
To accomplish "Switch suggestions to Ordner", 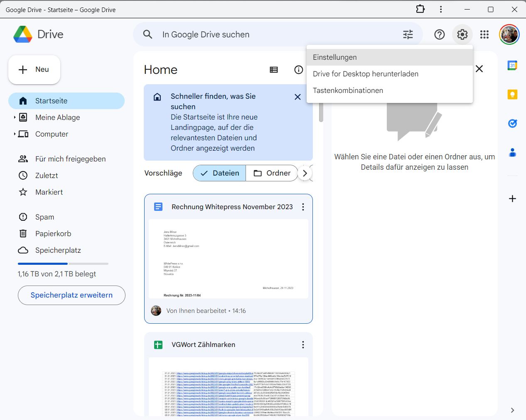I will pos(272,173).
